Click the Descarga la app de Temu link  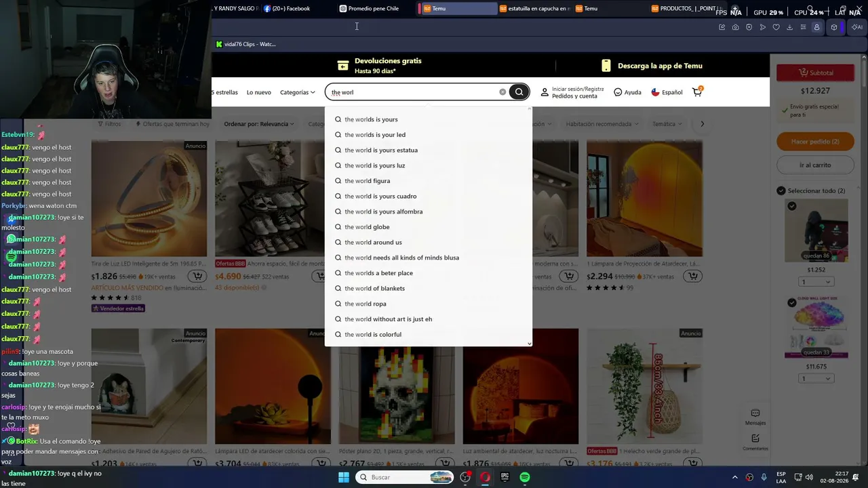click(652, 66)
